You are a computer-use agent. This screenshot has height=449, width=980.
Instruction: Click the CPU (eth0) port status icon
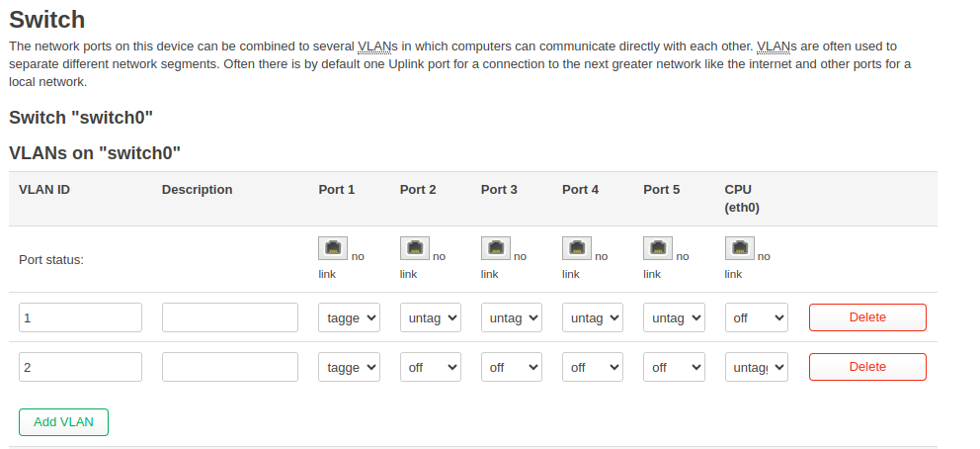point(740,248)
